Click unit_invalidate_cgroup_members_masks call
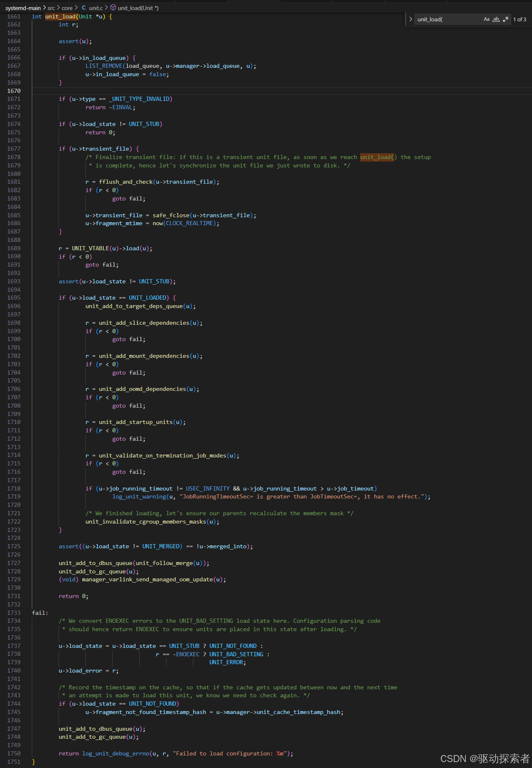Screen dimensions: 532x768 146,521
